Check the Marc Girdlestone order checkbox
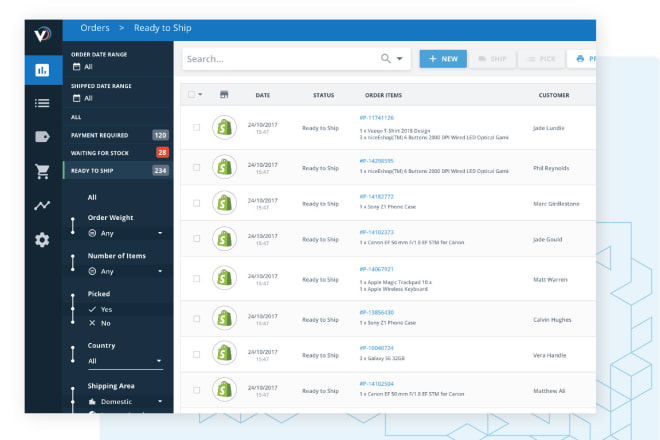The width and height of the screenshot is (660, 440). click(196, 203)
